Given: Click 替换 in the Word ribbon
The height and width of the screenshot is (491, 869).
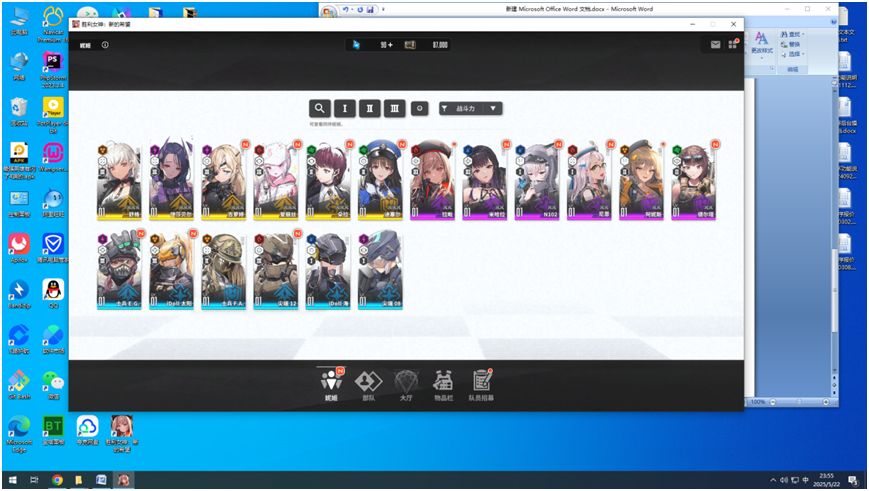Looking at the screenshot, I should [791, 44].
